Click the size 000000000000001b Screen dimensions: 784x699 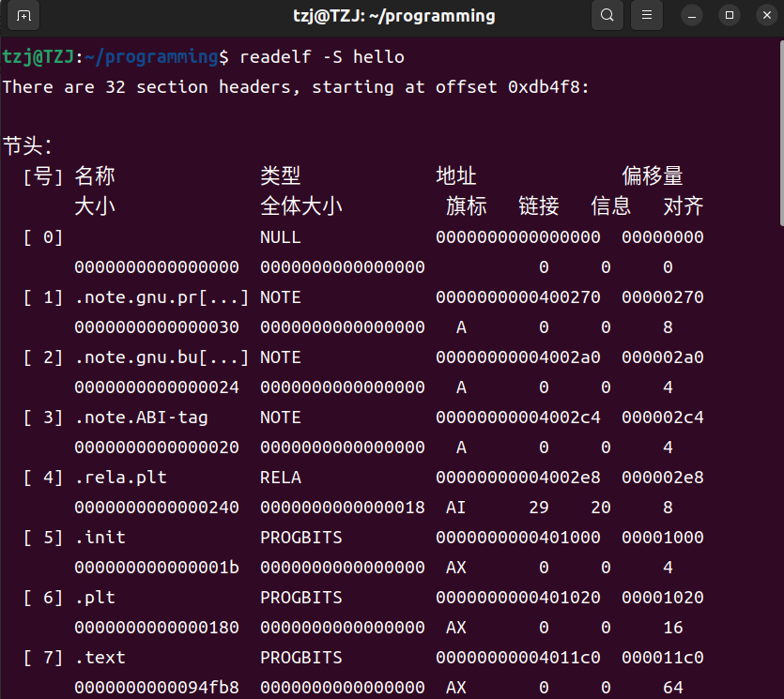[x=157, y=567]
